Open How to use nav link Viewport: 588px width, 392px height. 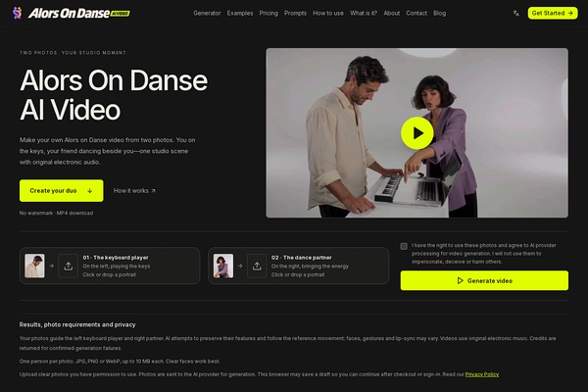328,13
